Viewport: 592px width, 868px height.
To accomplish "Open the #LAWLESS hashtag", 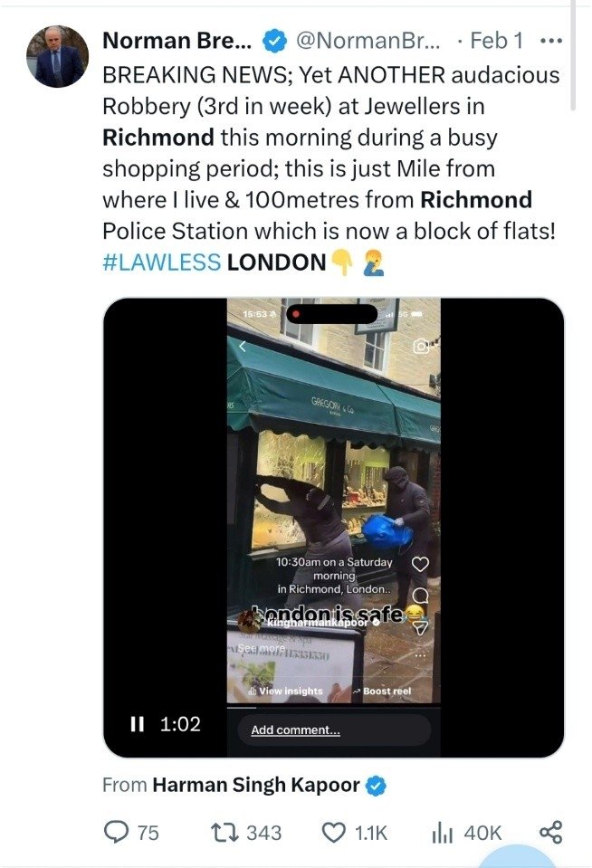I will (162, 262).
